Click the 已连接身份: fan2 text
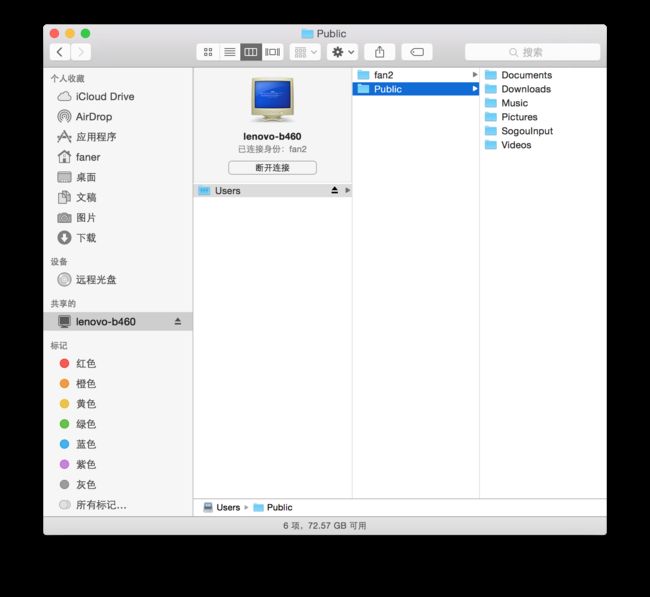Viewport: 650px width, 597px height. point(272,149)
